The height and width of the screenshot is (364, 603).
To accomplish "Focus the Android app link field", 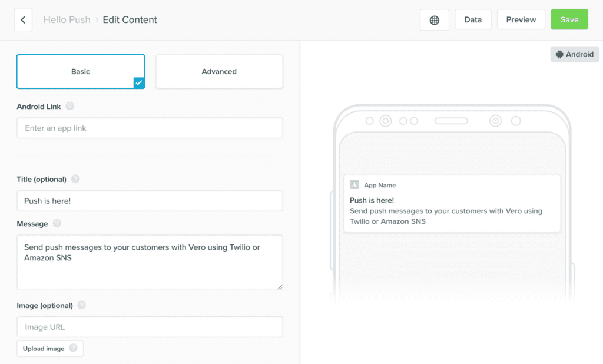I will [x=150, y=128].
